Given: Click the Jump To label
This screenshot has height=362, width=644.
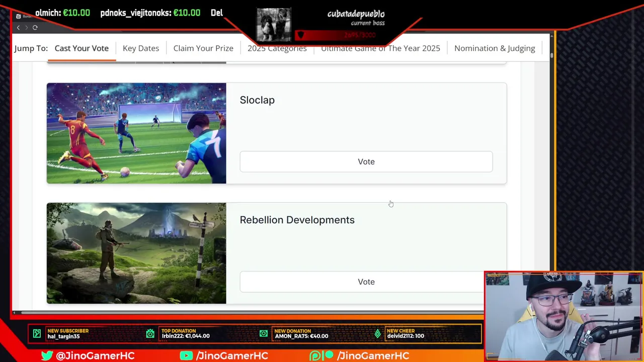Looking at the screenshot, I should click(x=31, y=48).
